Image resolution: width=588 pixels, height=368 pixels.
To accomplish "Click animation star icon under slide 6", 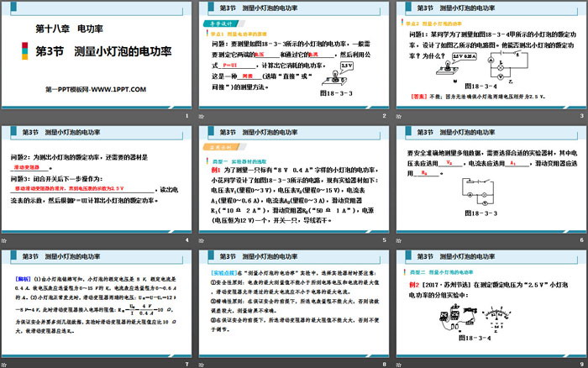I will [x=399, y=240].
